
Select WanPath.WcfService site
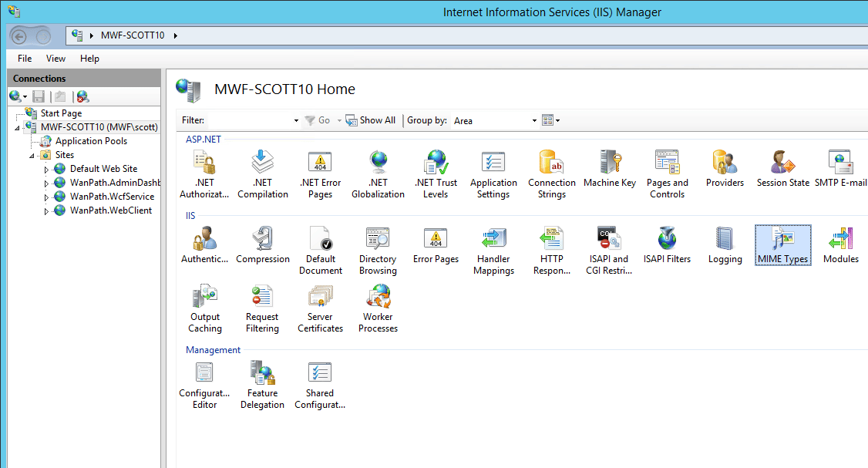[112, 197]
